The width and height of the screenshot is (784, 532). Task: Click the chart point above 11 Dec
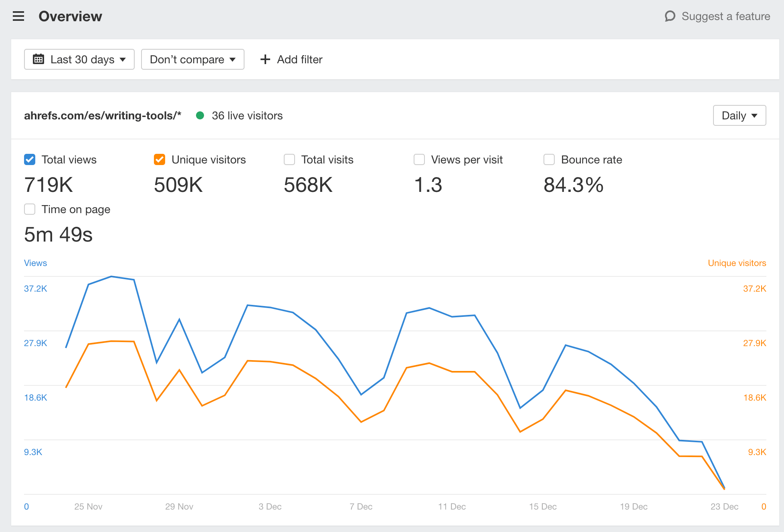(452, 316)
